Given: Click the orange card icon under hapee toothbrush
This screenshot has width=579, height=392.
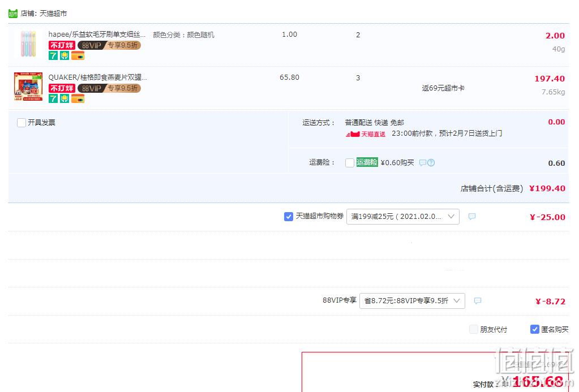Looking at the screenshot, I should [78, 56].
